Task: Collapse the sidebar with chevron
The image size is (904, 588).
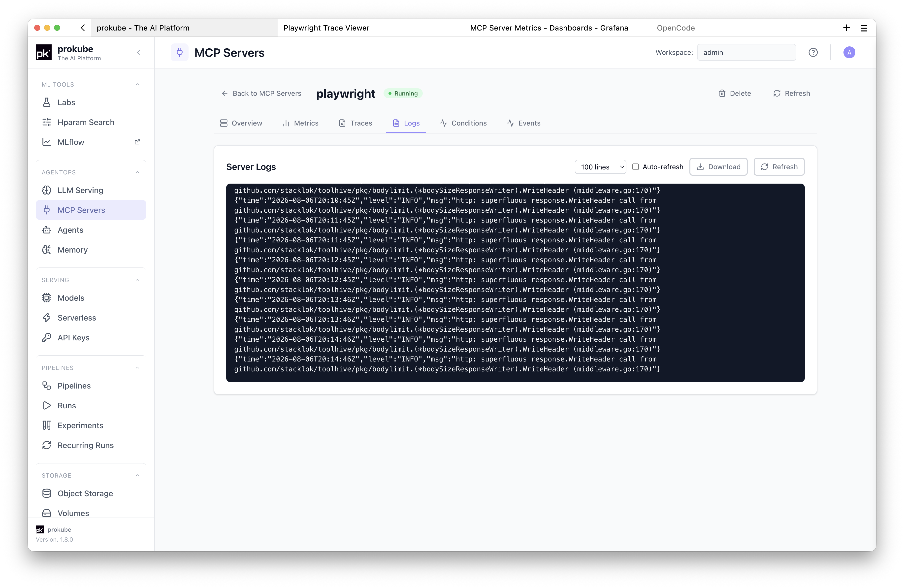Action: pos(139,52)
